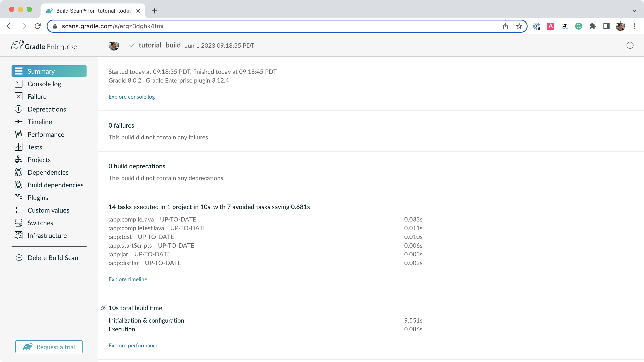
Task: Toggle the browser side panel icon
Action: pos(606,26)
